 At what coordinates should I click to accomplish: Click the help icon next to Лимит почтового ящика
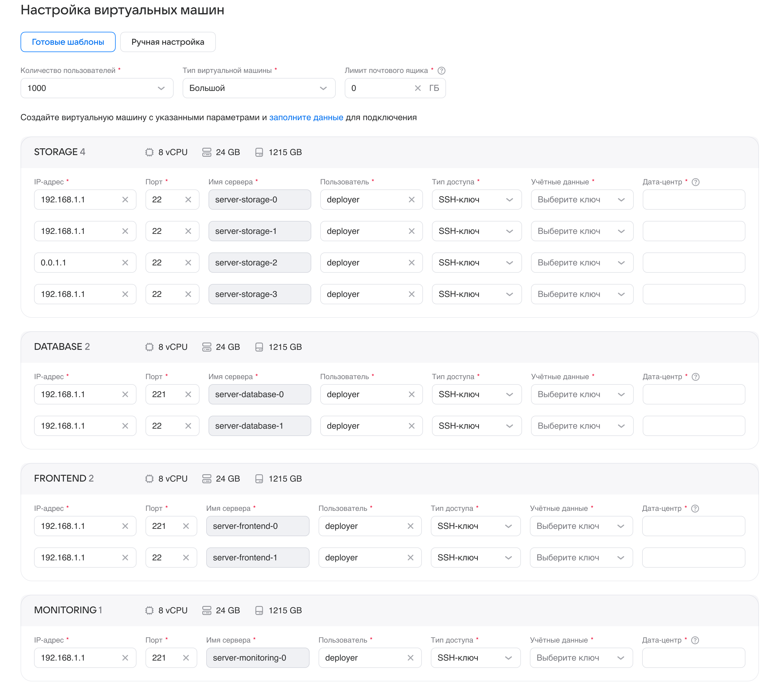tap(442, 71)
